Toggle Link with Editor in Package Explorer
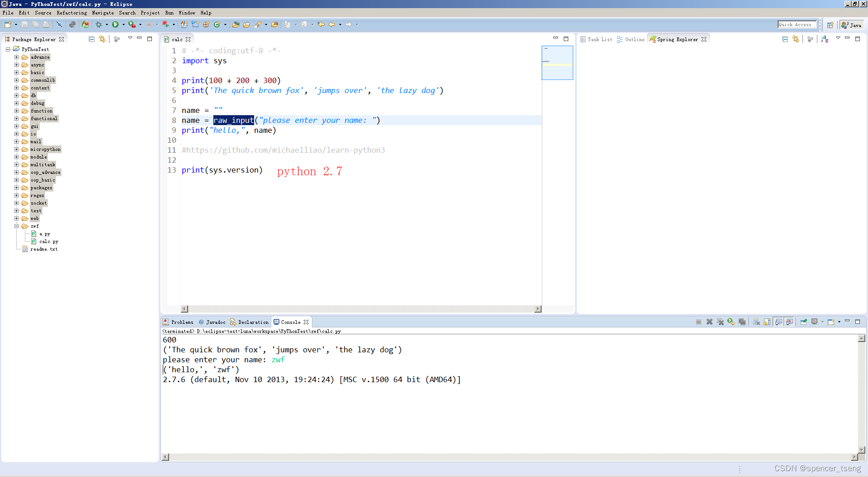Screen dimensions: 868x477 pos(102,39)
